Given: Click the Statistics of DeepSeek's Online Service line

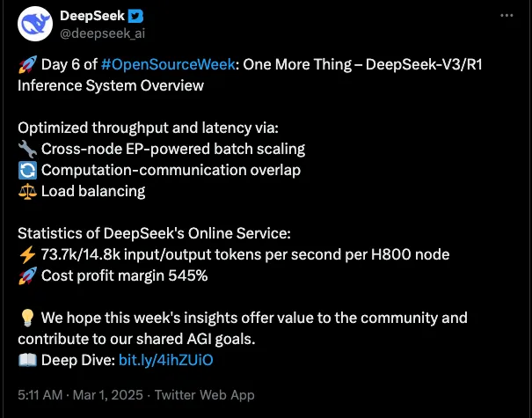Looking at the screenshot, I should click(x=155, y=233).
